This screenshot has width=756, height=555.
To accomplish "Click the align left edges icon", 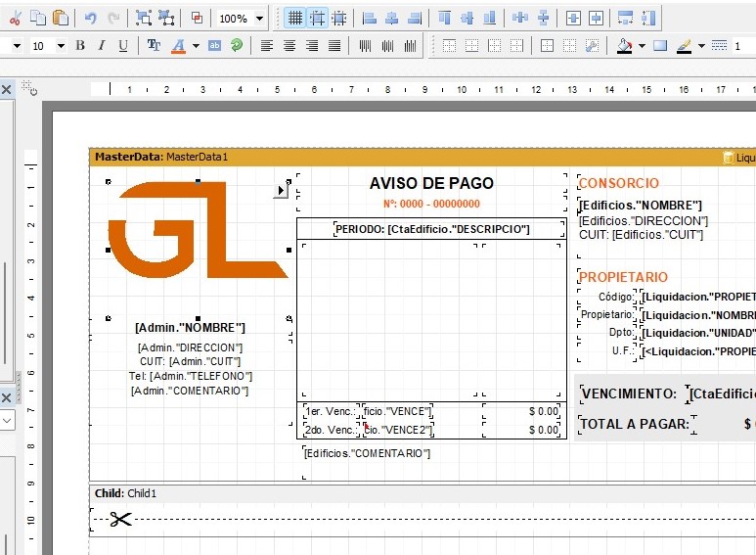I will 369,18.
